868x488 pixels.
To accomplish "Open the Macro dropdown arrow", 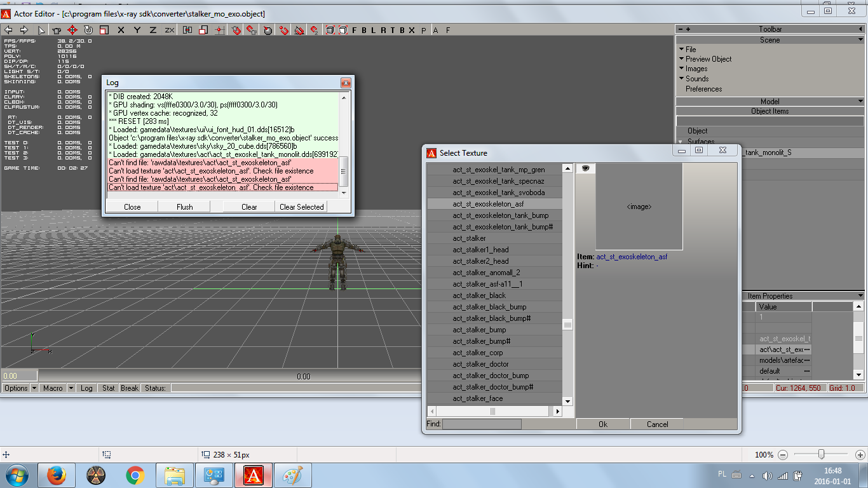I will coord(71,388).
